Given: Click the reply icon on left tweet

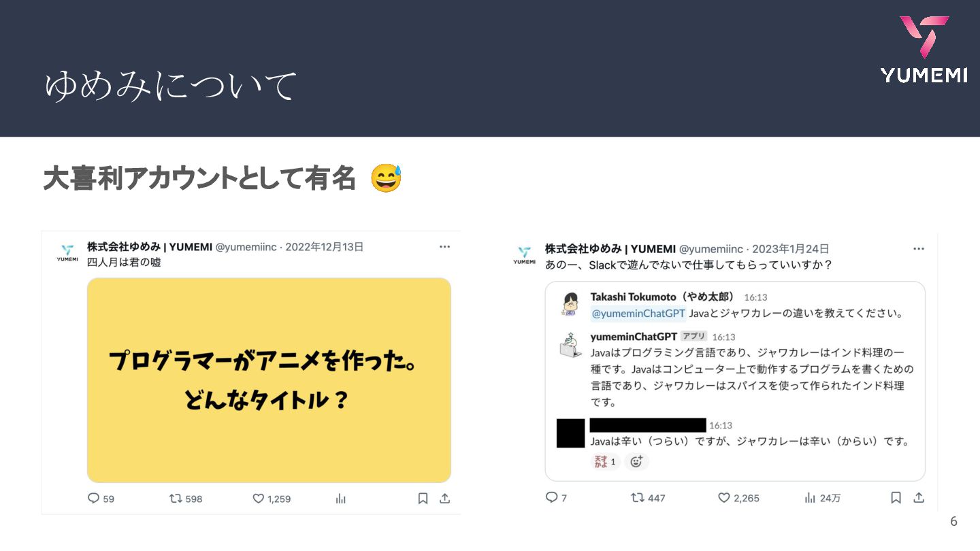Looking at the screenshot, I should point(94,498).
